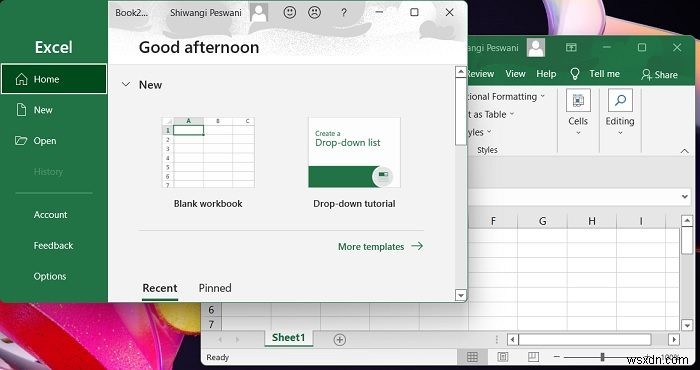The width and height of the screenshot is (700, 370).
Task: Click the user name Shiwangi Peswani
Action: 206,12
